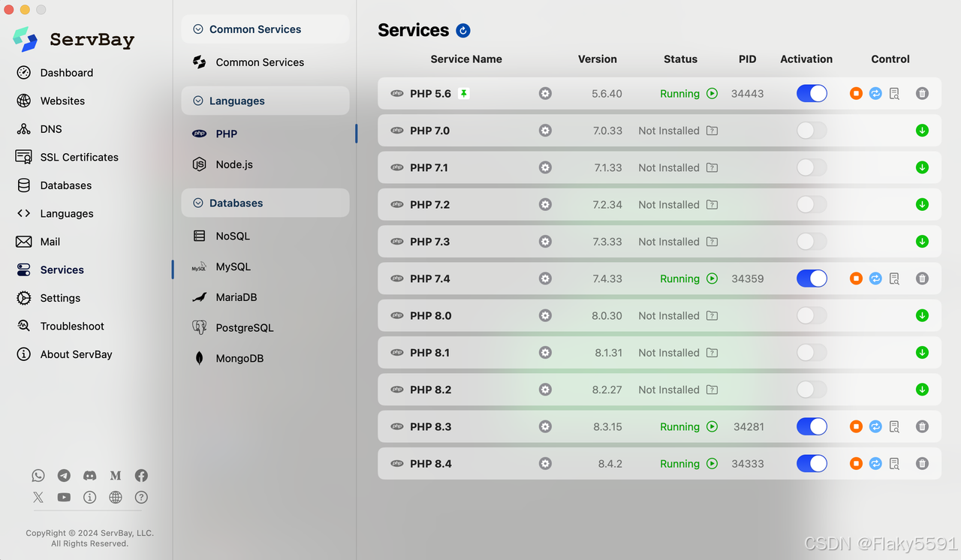Open ServBay Telegram link icon

tap(64, 475)
